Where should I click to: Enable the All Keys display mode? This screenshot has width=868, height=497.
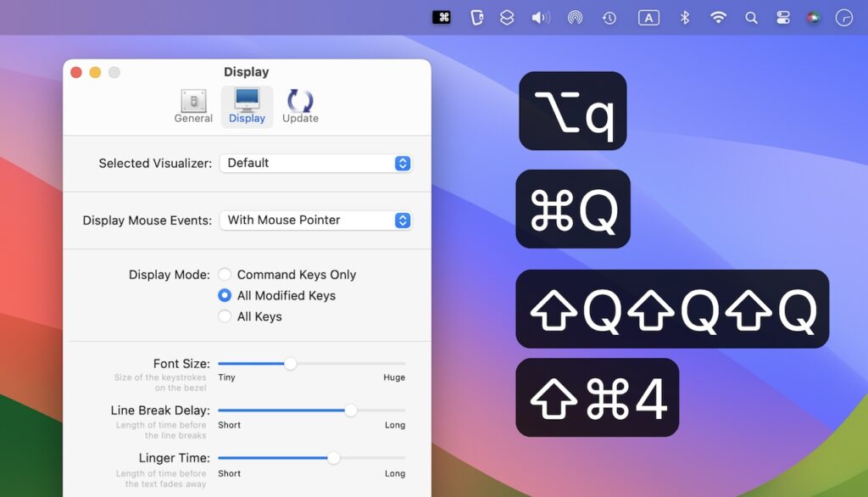click(225, 316)
